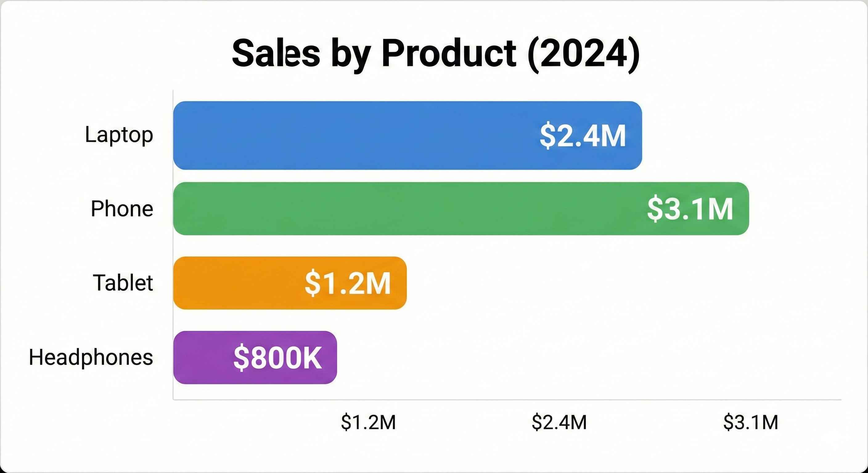Click the $1.2M x-axis tick label
This screenshot has height=473, width=868.
368,422
